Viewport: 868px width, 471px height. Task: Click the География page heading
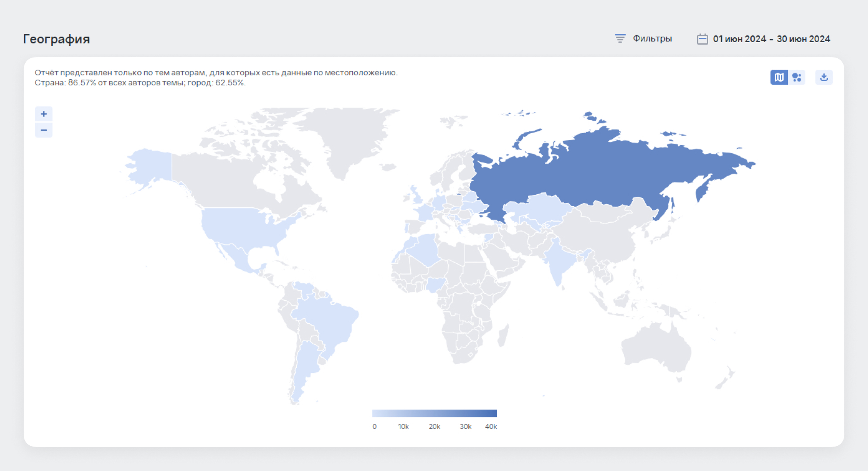pos(56,39)
